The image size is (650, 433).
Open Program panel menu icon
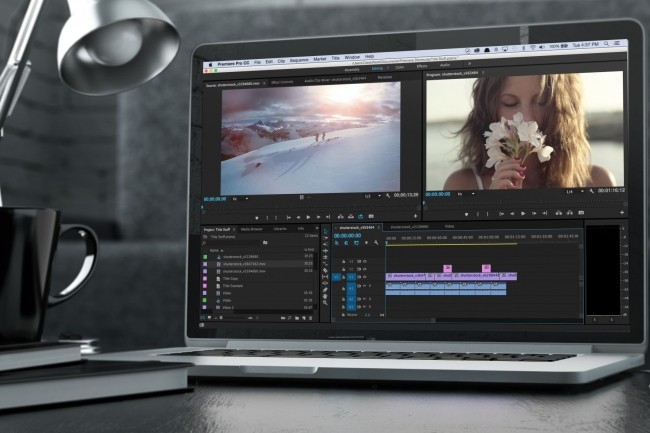pos(483,73)
